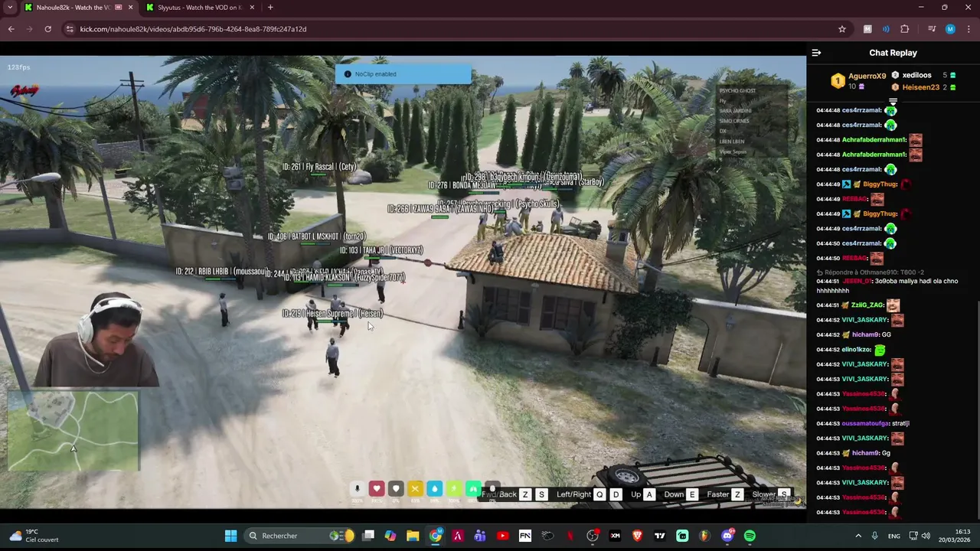
Task: Click the minimap in the video
Action: (x=73, y=431)
